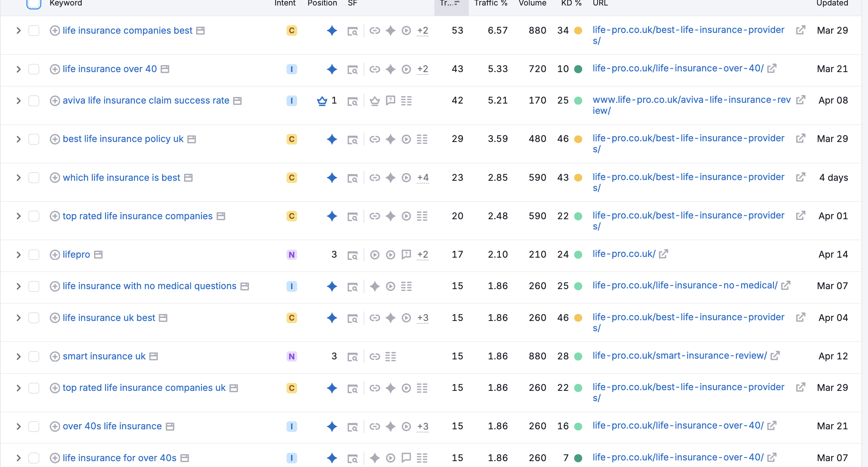Click the featured snippet crown icon on aviva row
The image size is (868, 467).
point(321,101)
